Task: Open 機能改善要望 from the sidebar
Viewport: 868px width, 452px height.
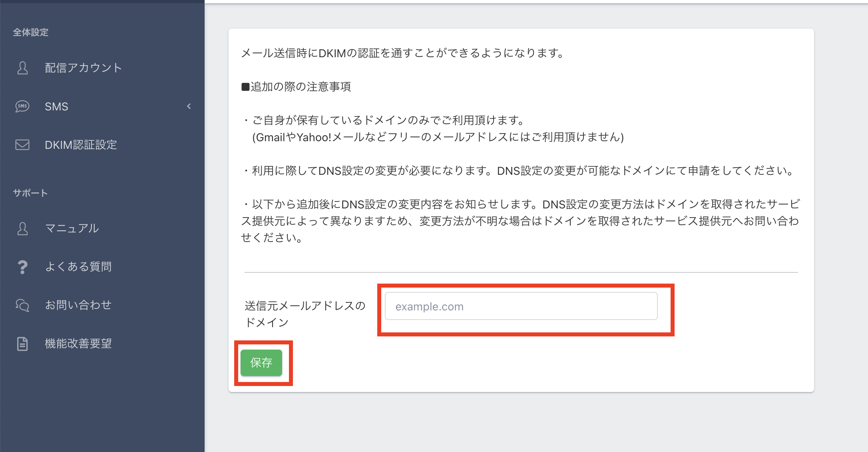Action: 78,344
